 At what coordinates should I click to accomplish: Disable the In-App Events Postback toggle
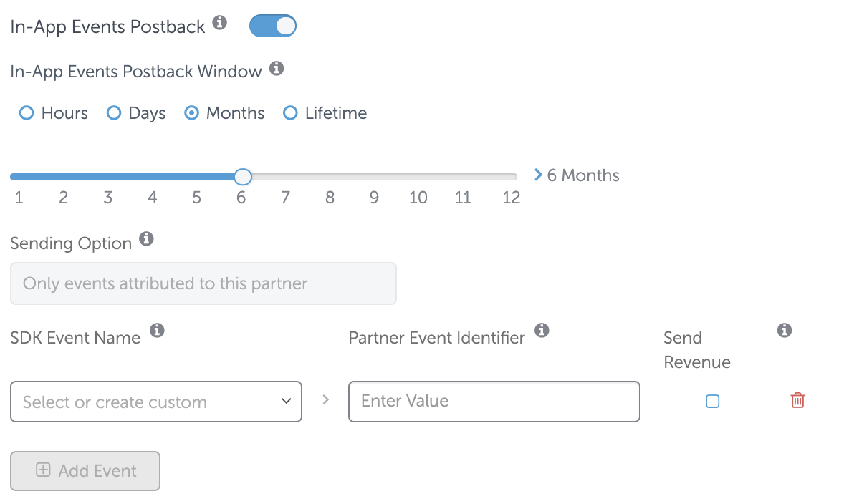(273, 26)
